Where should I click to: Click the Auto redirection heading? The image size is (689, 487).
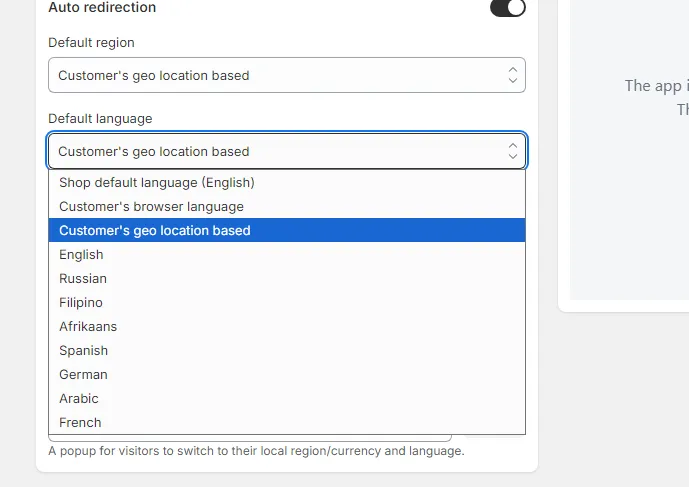point(102,7)
